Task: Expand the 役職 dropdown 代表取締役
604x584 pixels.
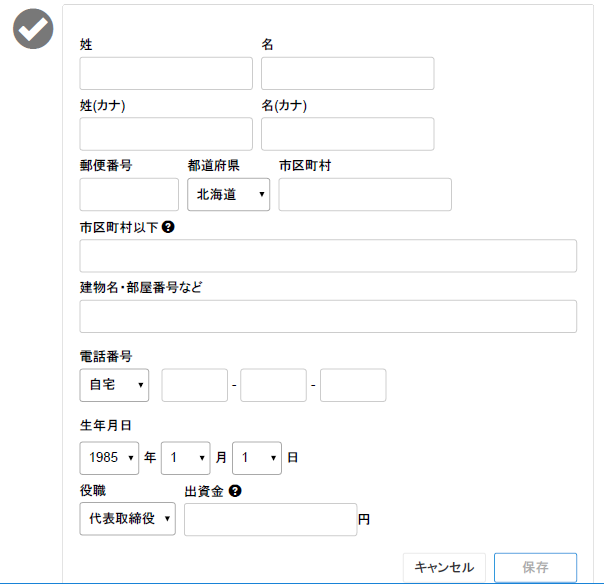Action: tap(128, 519)
